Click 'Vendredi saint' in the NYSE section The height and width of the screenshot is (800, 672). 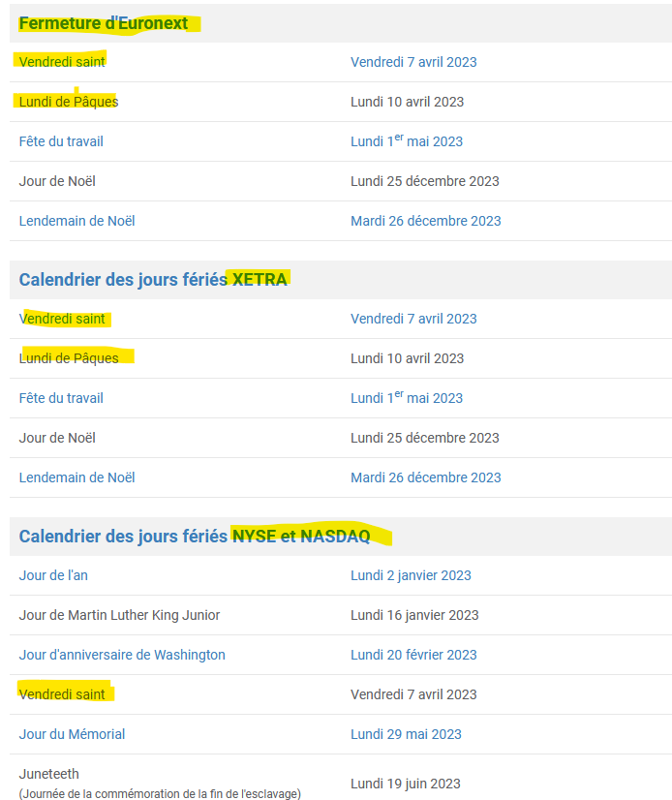point(62,694)
